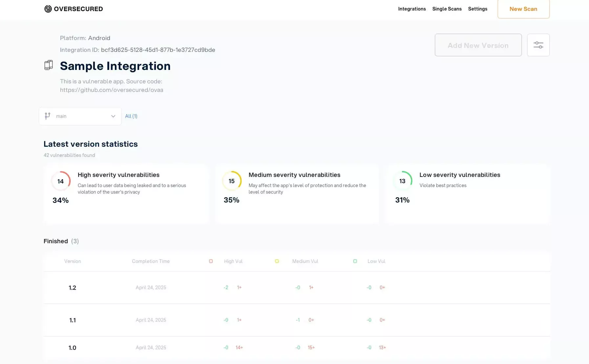Open Settings from the top navigation
589x364 pixels.
tap(478, 9)
